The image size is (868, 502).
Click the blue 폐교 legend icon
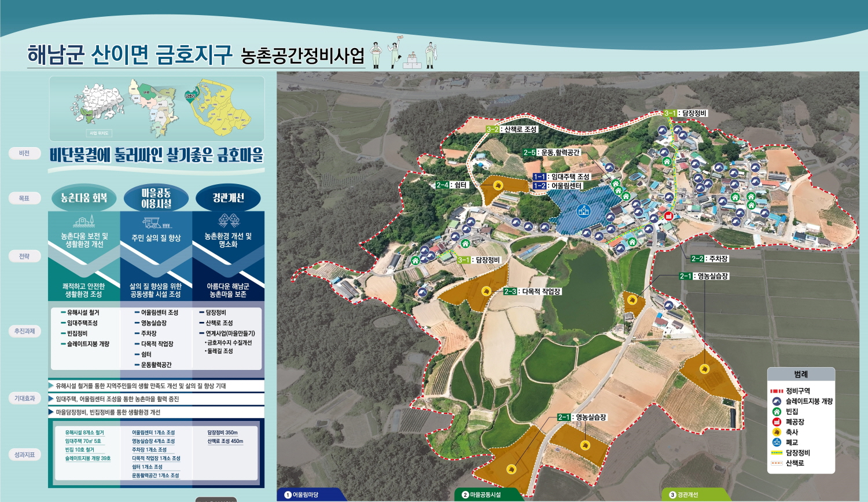(777, 442)
